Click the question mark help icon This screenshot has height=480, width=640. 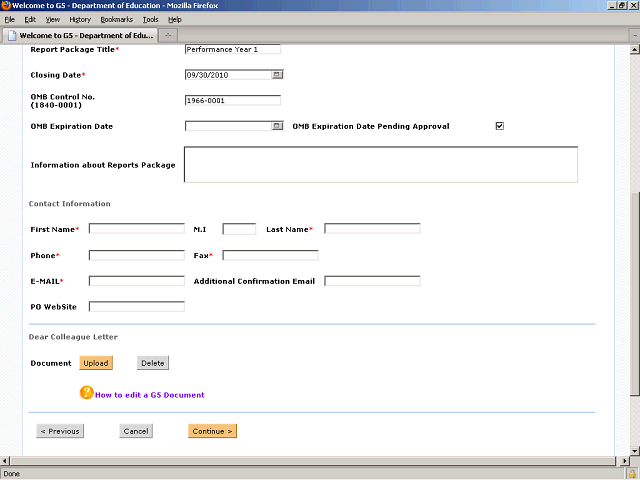tap(87, 393)
